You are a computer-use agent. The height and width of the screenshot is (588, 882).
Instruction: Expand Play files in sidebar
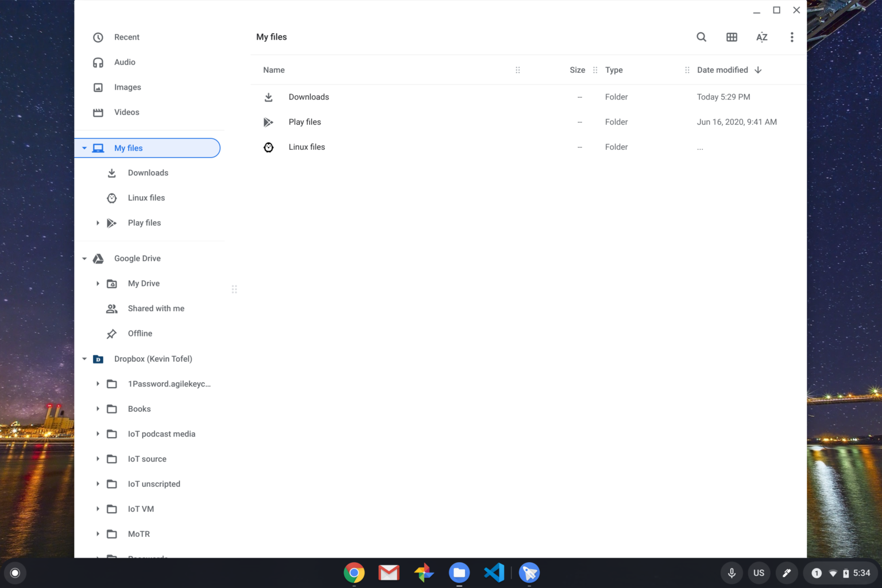98,223
